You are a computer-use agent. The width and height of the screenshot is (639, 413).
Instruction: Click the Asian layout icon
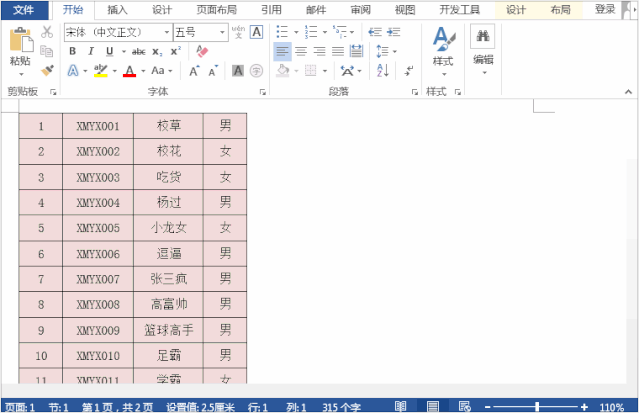(x=347, y=71)
